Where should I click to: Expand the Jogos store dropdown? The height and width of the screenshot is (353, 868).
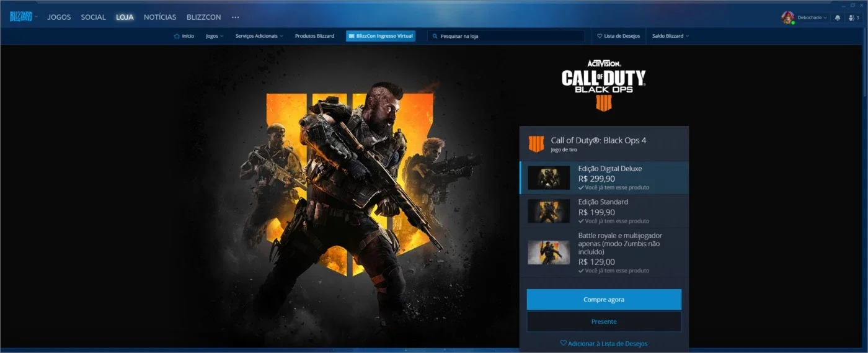point(215,36)
